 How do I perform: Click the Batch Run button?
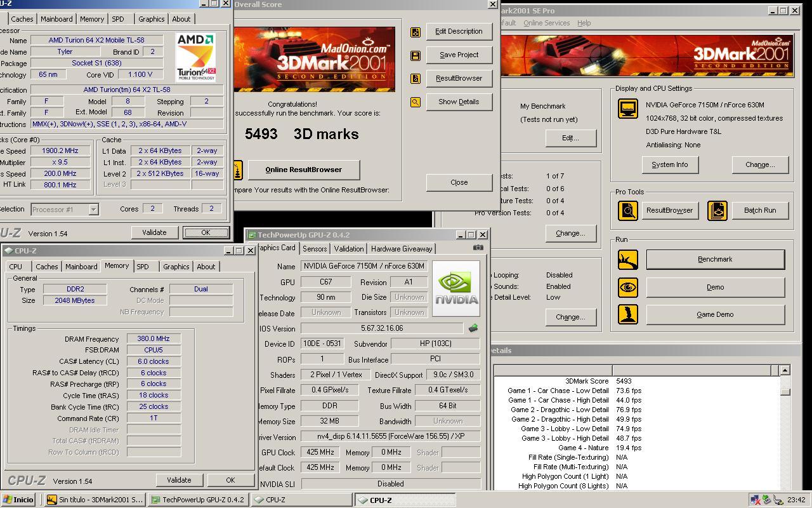point(759,210)
